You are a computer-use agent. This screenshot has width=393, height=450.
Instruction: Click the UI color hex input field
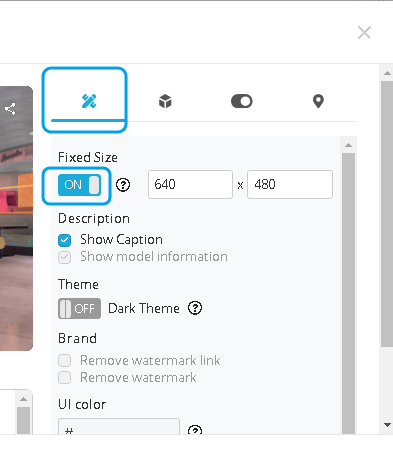[119, 426]
